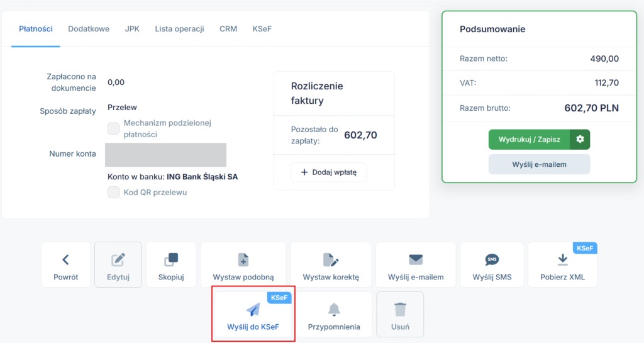The image size is (644, 343).
Task: Click Wystaw korektę document-pencil icon
Action: point(331,259)
